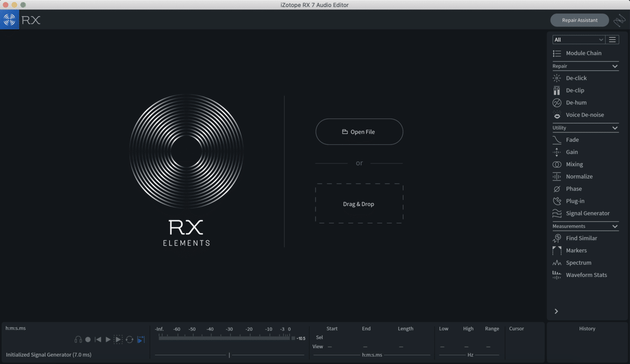Collapse the module panel with the arrow
This screenshot has height=364, width=630.
tap(556, 312)
